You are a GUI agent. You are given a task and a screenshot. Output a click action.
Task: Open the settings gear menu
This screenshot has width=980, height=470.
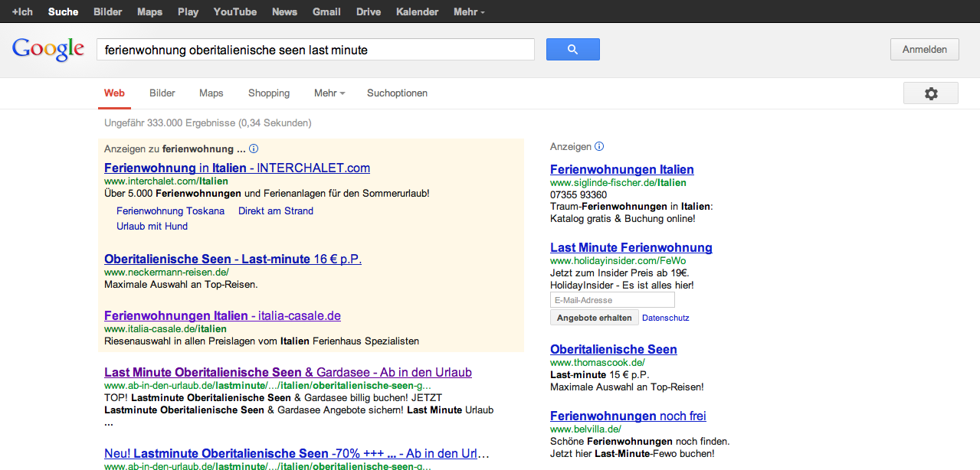point(930,93)
